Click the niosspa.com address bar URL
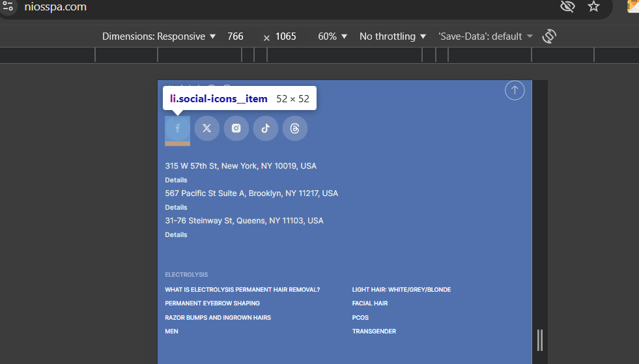 pos(55,7)
